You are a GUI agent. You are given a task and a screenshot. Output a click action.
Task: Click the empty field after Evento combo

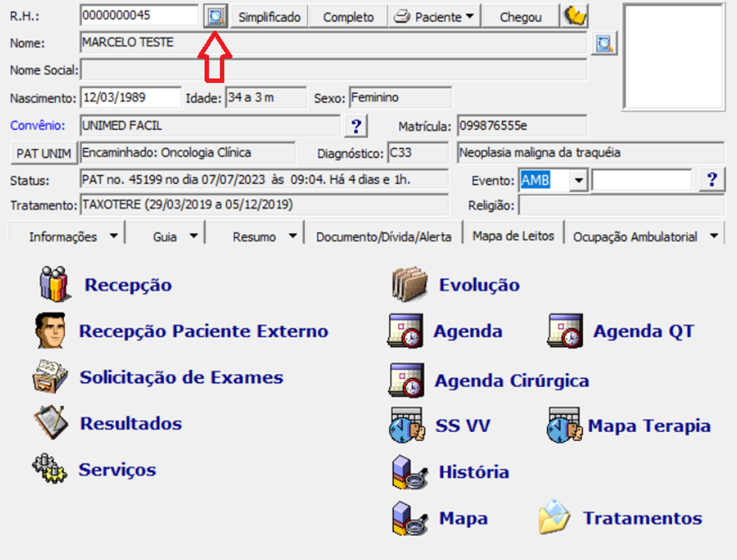click(641, 181)
